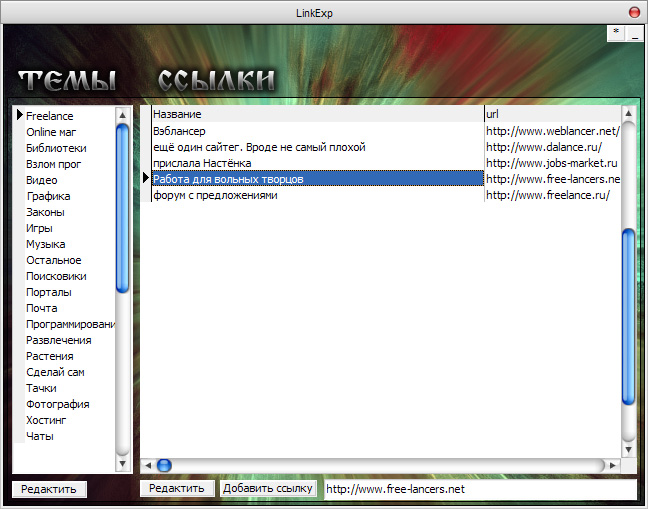Click the http://www.jobs-market.ru url cell
The image size is (648, 509).
pyautogui.click(x=553, y=163)
